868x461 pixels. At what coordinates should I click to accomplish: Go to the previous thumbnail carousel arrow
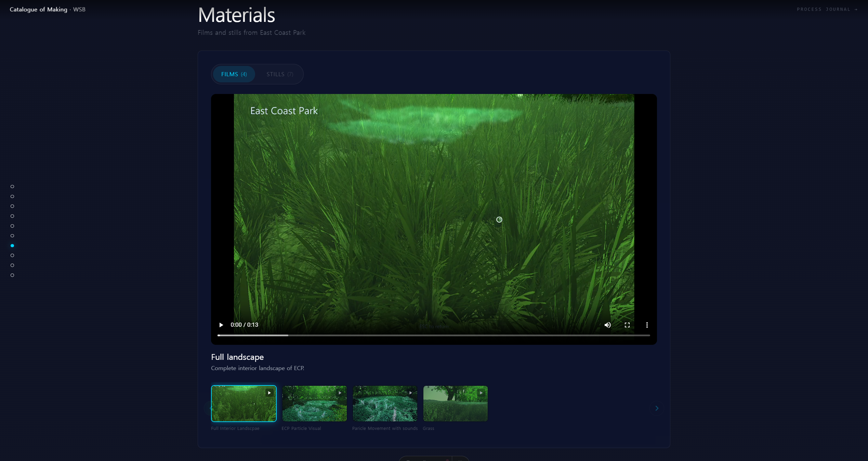tap(210, 408)
